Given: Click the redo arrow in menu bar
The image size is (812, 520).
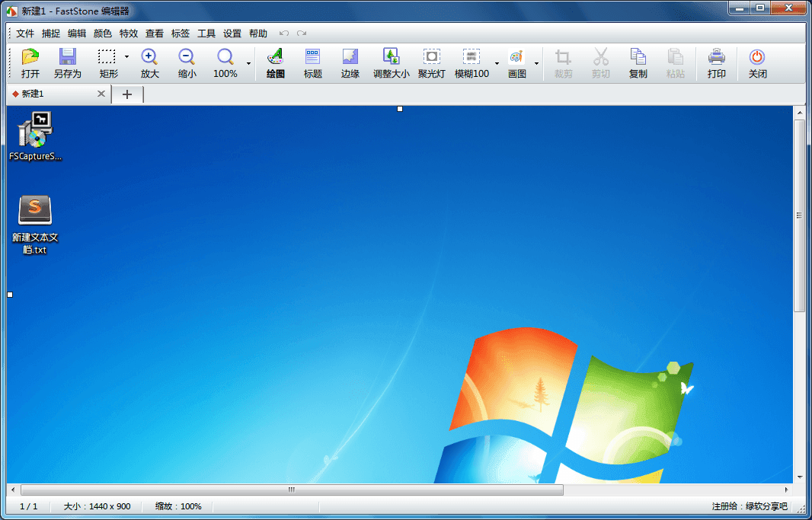Looking at the screenshot, I should [302, 33].
